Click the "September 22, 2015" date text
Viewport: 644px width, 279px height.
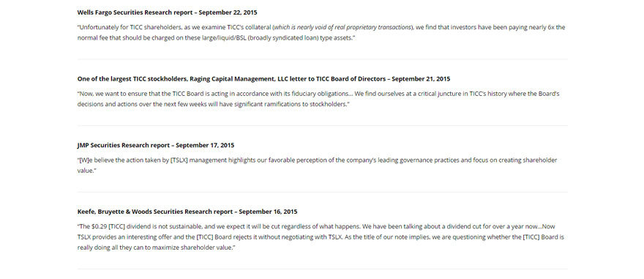tap(228, 12)
